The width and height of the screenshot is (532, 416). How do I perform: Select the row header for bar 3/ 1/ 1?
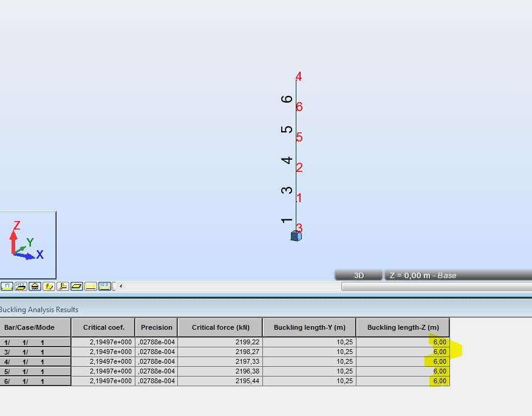pos(35,352)
